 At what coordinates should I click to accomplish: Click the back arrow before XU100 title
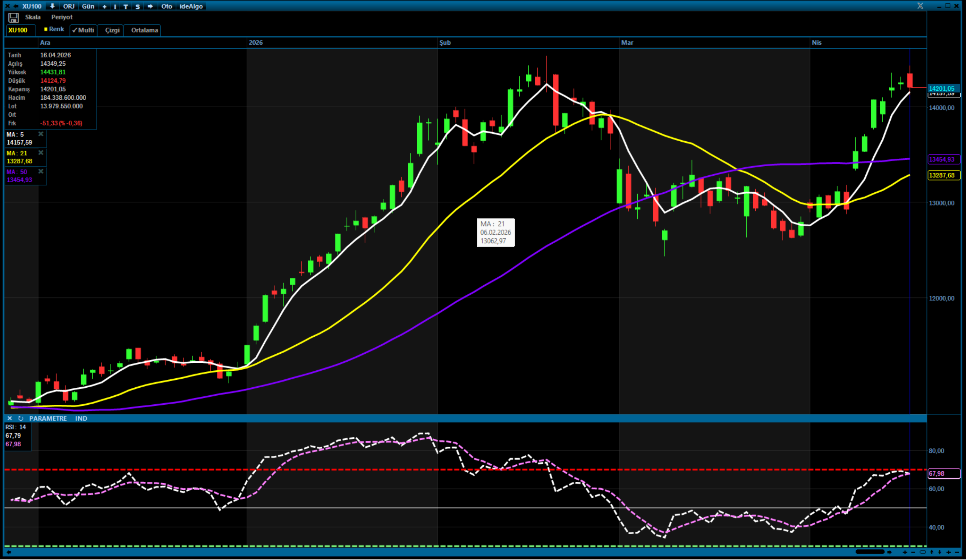[x=16, y=6]
